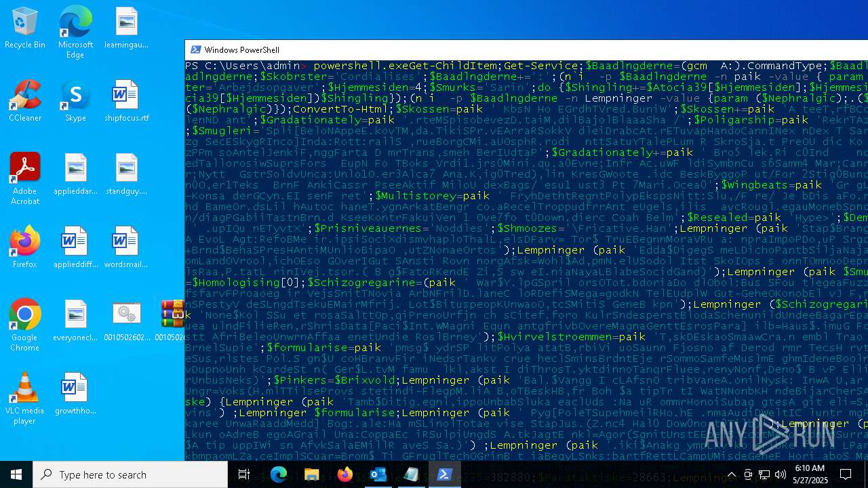Open Task View from the taskbar
Screen dimensions: 868x488
click(x=244, y=474)
